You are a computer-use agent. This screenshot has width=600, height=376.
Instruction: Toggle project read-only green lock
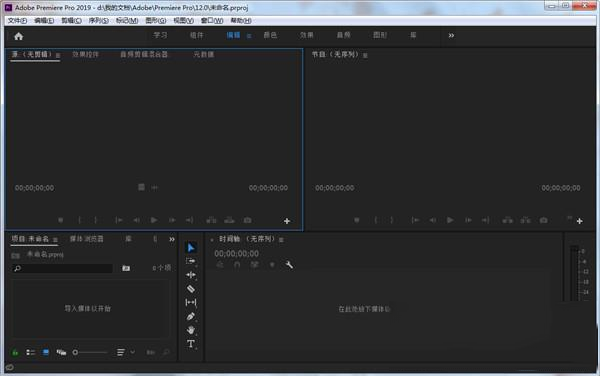15,352
